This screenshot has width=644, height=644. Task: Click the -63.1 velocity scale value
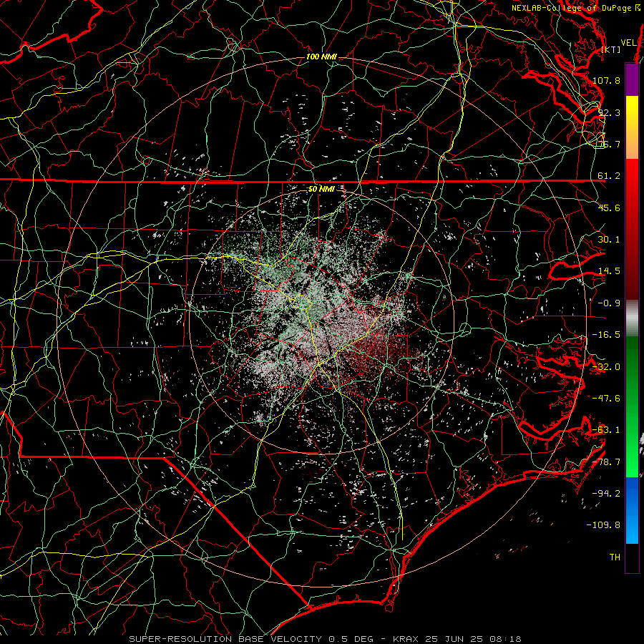click(606, 430)
